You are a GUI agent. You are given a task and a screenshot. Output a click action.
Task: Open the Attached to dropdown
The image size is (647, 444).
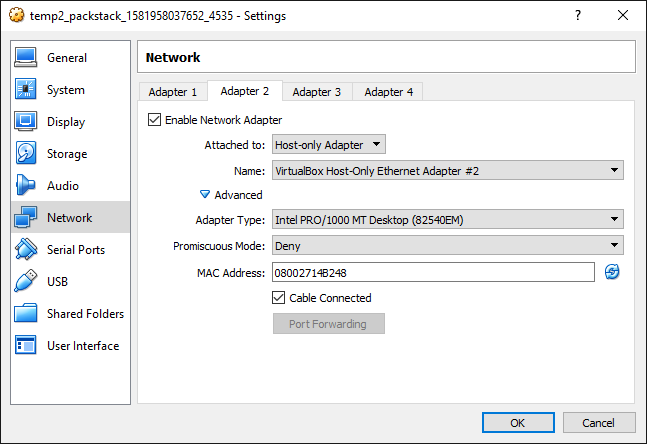click(x=329, y=144)
